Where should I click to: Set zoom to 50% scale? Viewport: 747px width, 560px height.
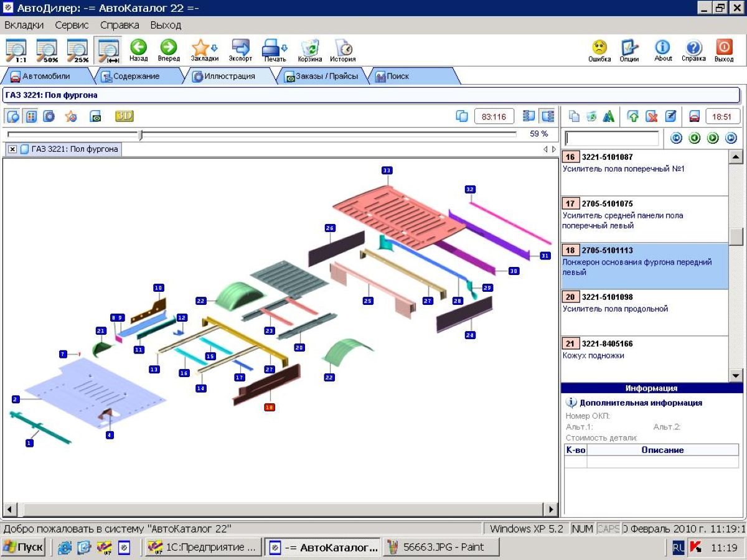coord(47,50)
